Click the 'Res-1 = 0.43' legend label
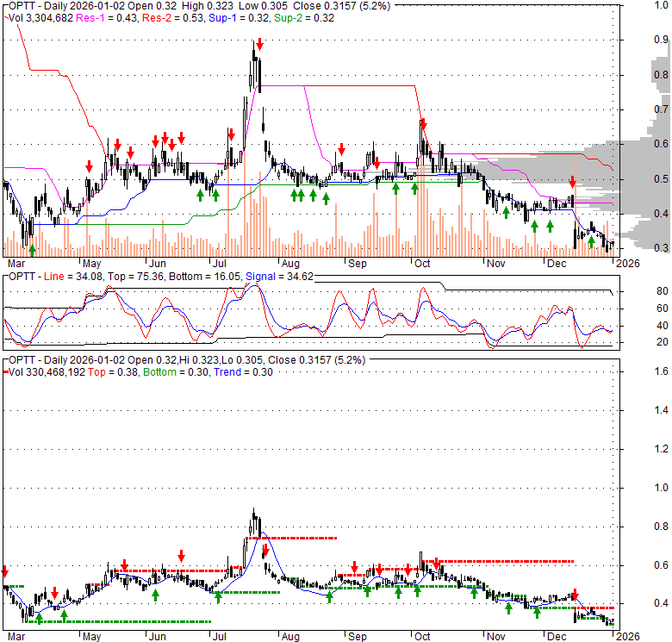The height and width of the screenshot is (642, 672). point(107,18)
